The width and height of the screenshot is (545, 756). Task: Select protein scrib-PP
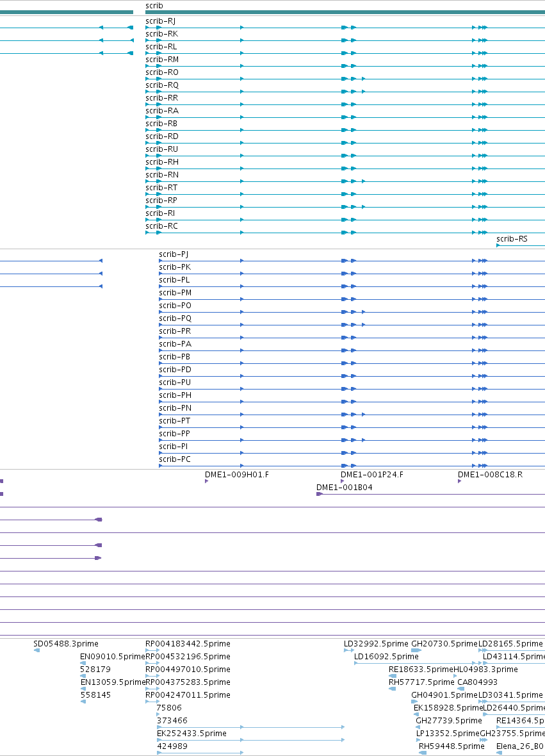[x=174, y=434]
